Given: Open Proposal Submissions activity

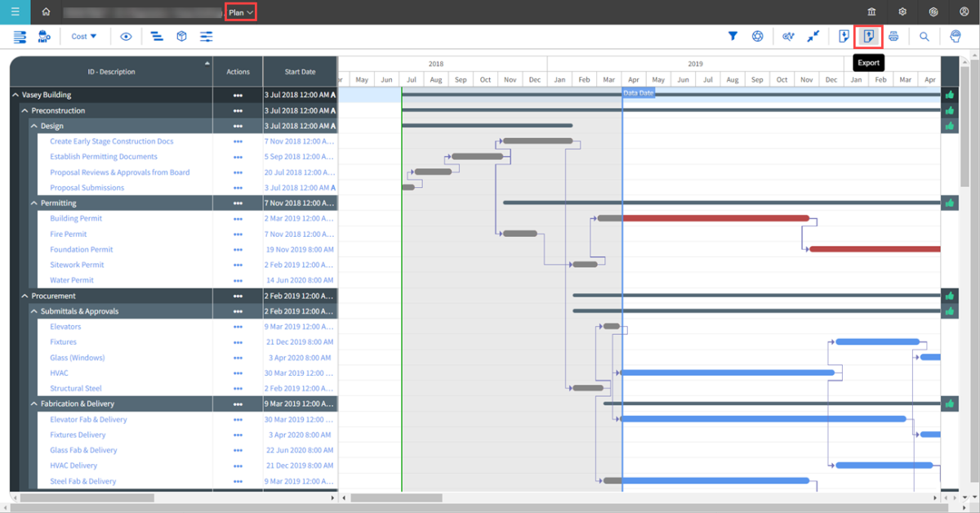Looking at the screenshot, I should click(87, 188).
